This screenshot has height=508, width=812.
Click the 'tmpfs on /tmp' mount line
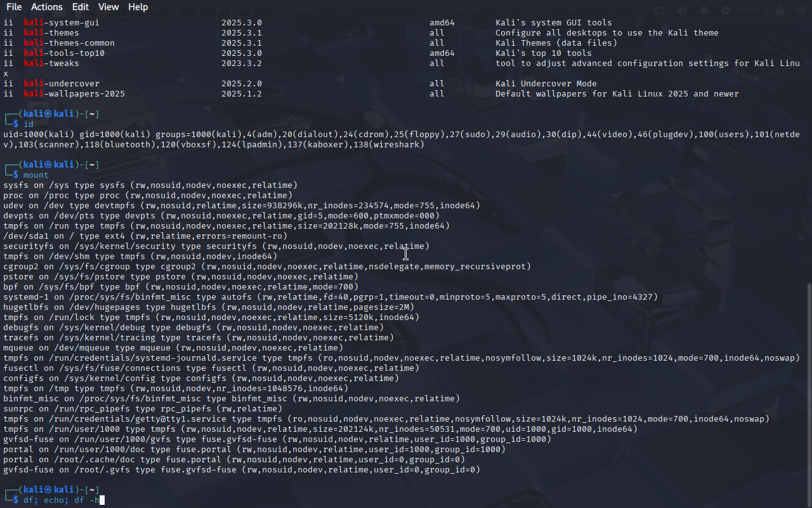click(176, 389)
